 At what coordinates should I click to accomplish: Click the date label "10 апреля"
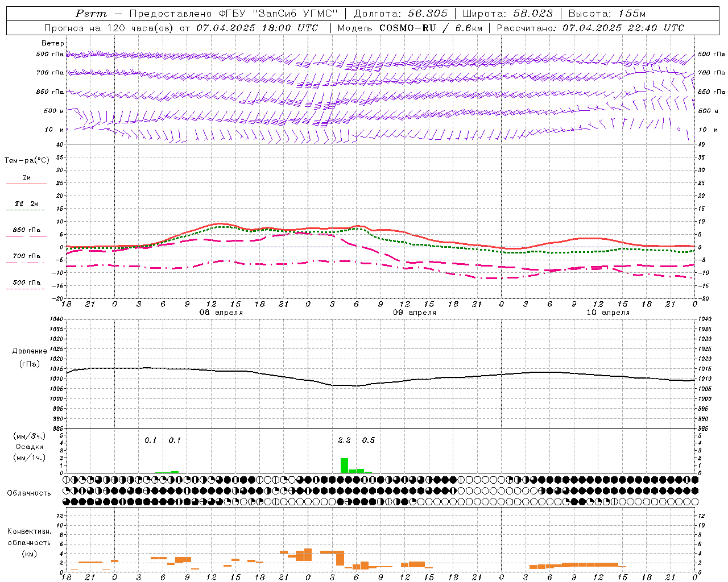point(608,313)
